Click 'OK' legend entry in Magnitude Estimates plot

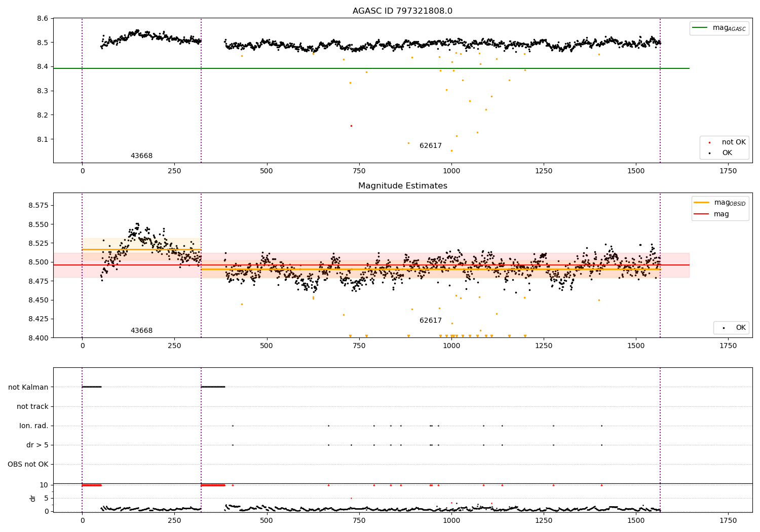point(733,328)
